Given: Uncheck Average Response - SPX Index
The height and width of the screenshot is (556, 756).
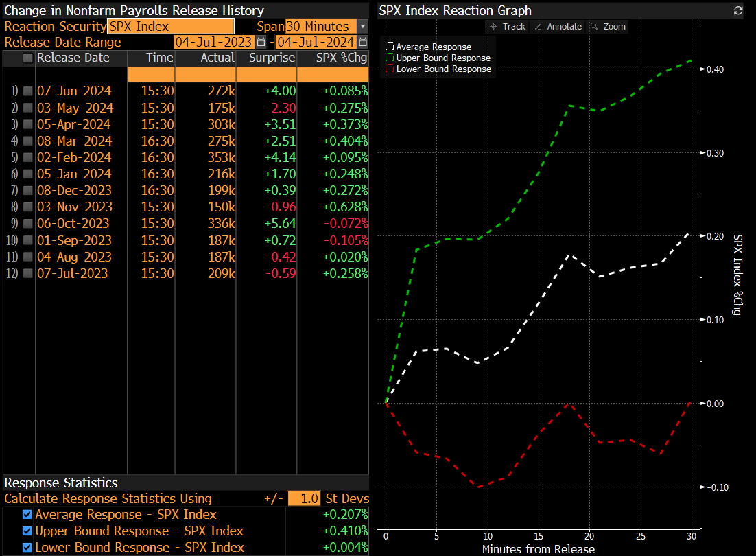Looking at the screenshot, I should [x=27, y=515].
